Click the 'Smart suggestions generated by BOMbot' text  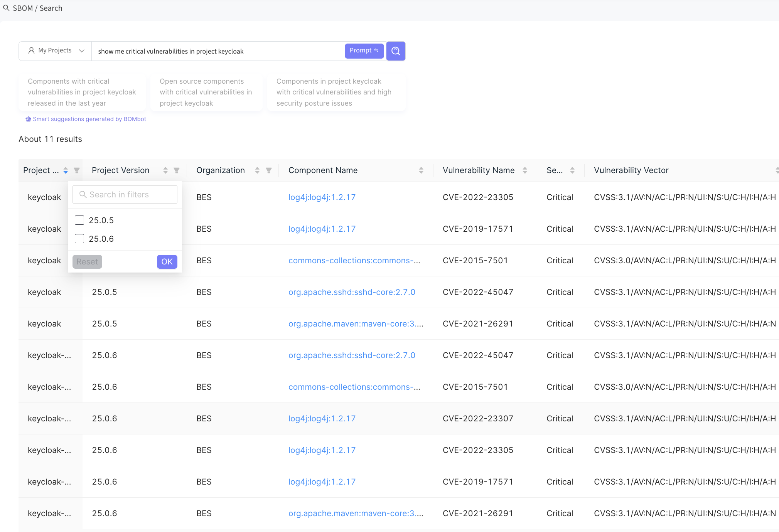point(89,119)
